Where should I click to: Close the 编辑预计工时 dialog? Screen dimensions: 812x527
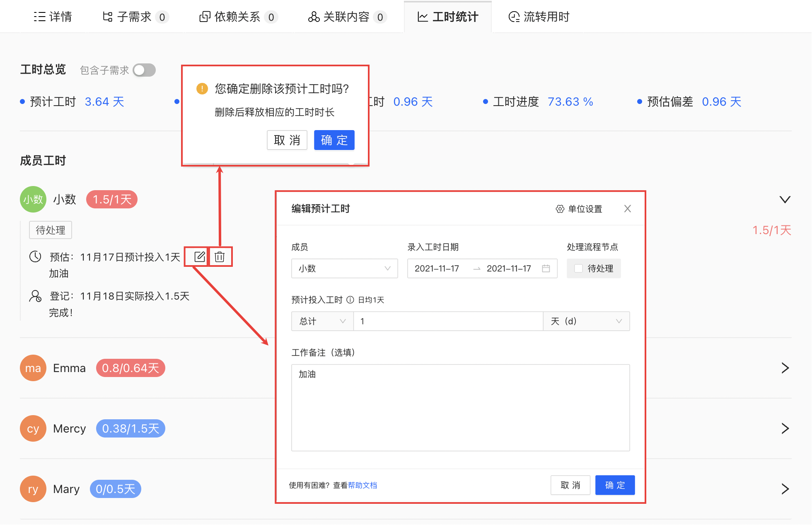click(627, 209)
